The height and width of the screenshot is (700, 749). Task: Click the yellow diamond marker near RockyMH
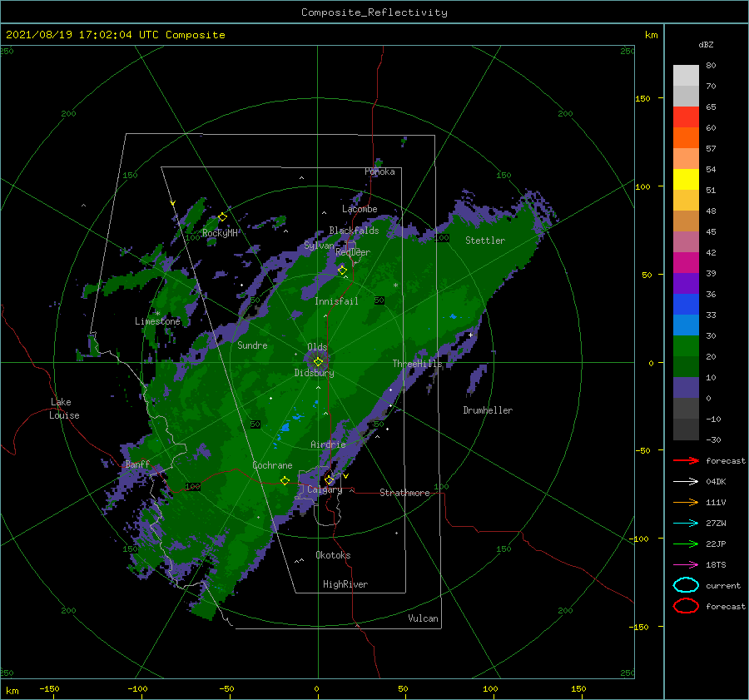(222, 217)
